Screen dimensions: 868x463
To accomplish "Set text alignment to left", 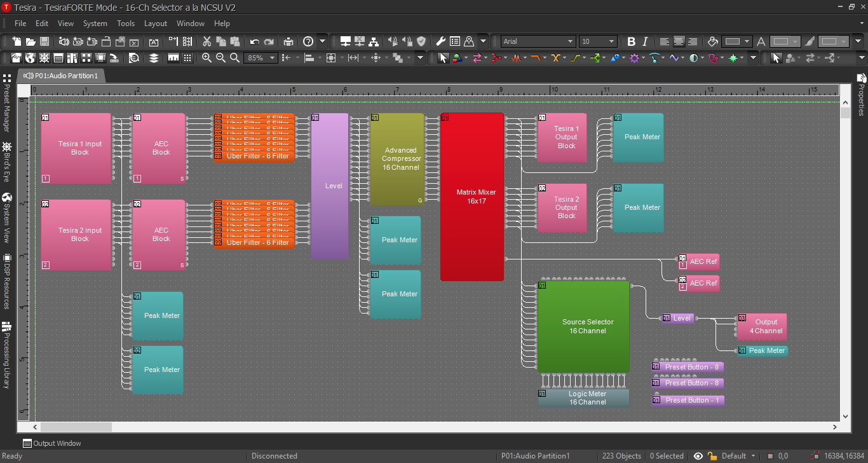I will point(665,41).
